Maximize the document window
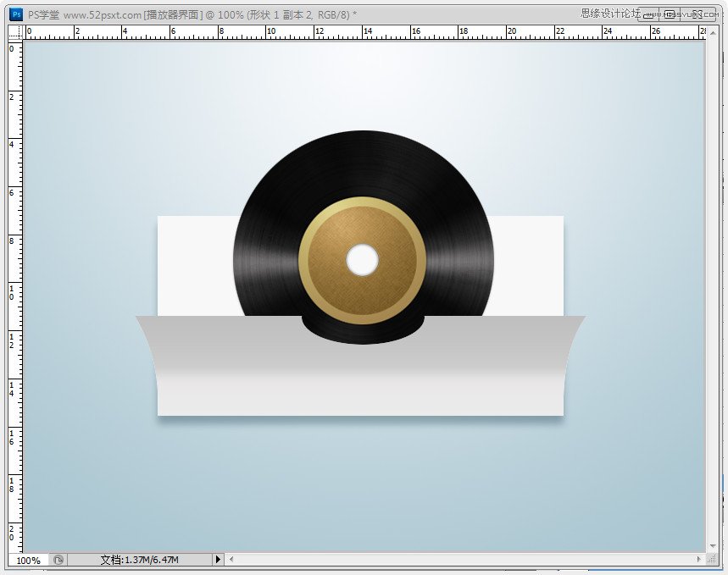This screenshot has width=728, height=575. click(669, 14)
